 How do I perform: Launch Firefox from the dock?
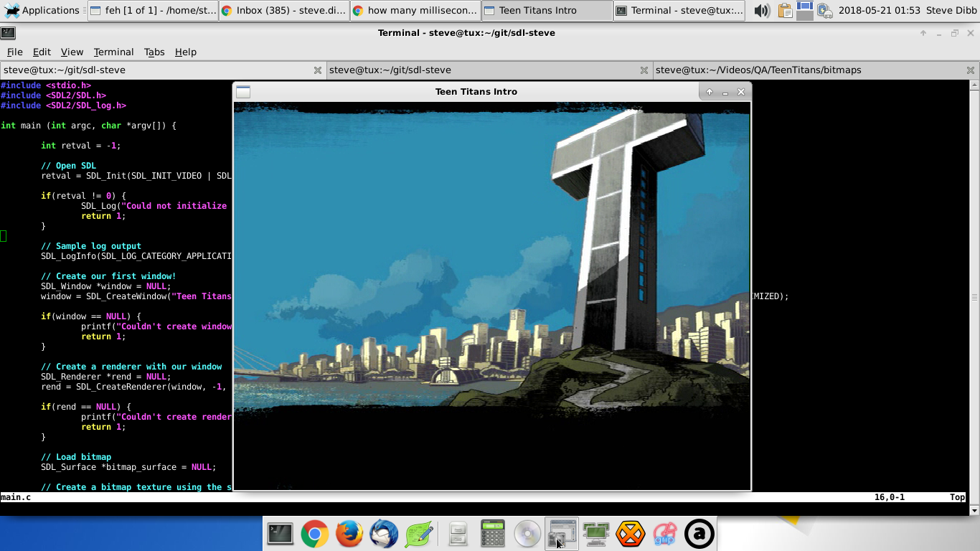349,534
